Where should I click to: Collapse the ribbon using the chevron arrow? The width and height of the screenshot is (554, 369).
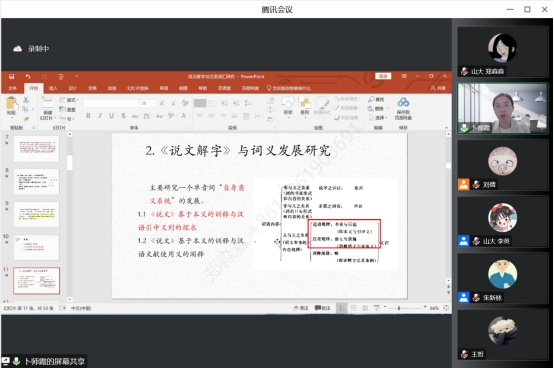click(446, 128)
